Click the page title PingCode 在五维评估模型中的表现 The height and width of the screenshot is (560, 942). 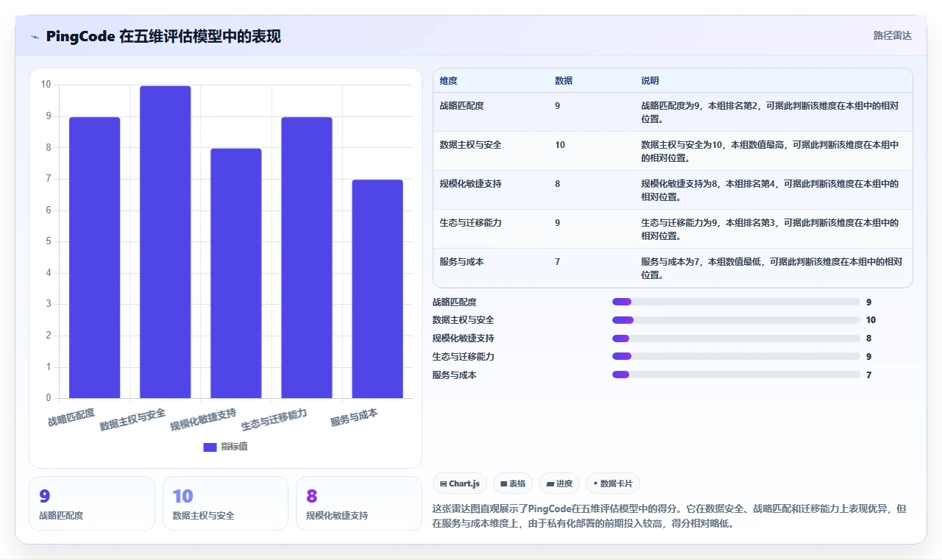(163, 37)
